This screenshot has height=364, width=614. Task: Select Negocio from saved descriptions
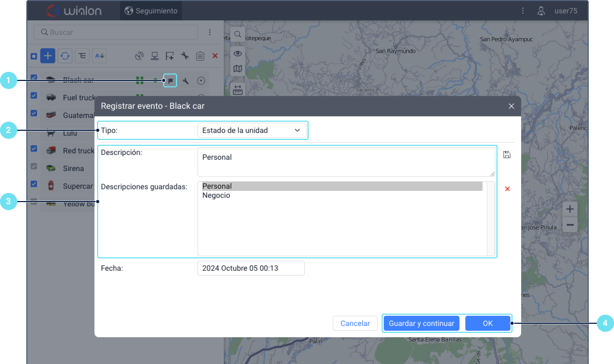[216, 196]
